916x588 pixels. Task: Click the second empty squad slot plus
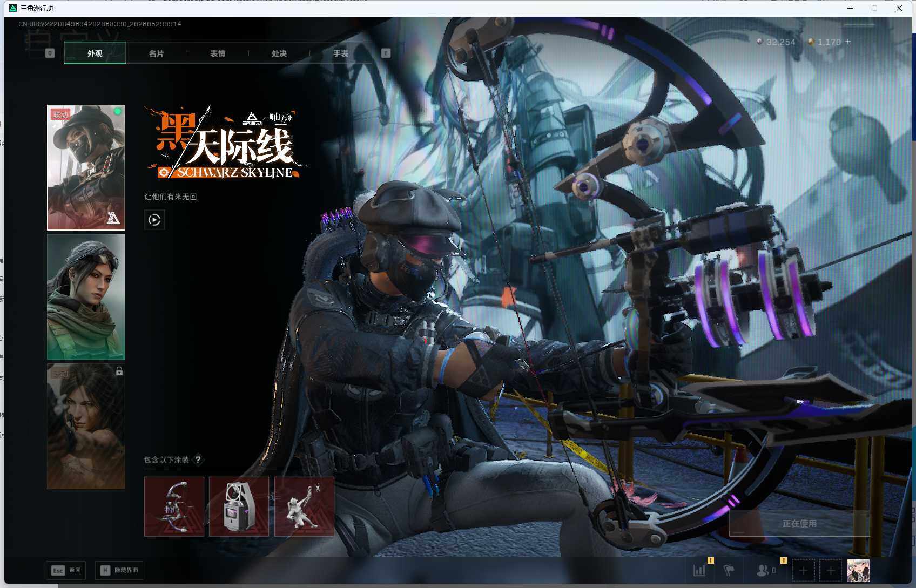pyautogui.click(x=831, y=570)
